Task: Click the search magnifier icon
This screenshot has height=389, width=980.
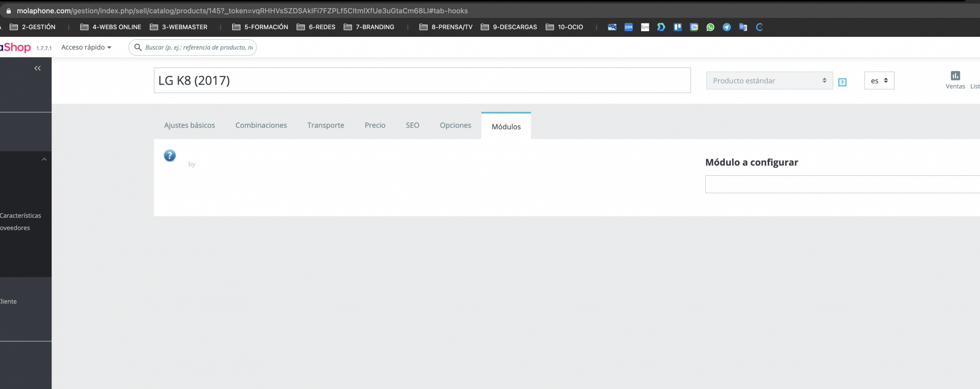Action: 137,47
